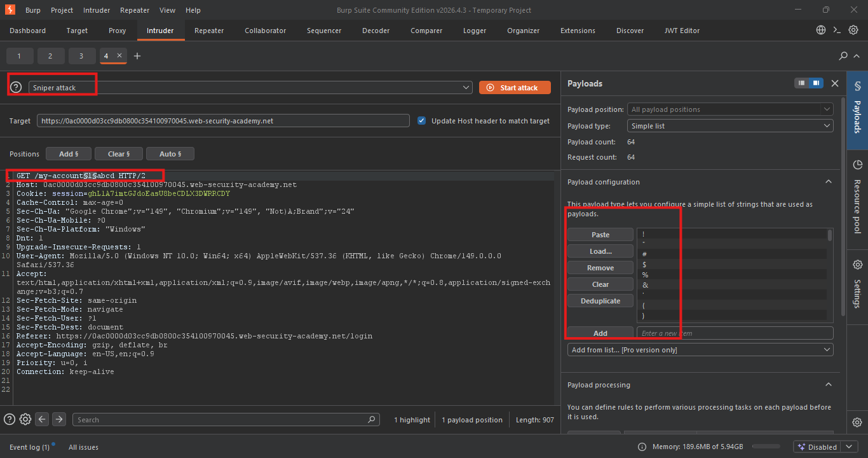
Task: Open the globe proxy settings icon
Action: point(821,30)
